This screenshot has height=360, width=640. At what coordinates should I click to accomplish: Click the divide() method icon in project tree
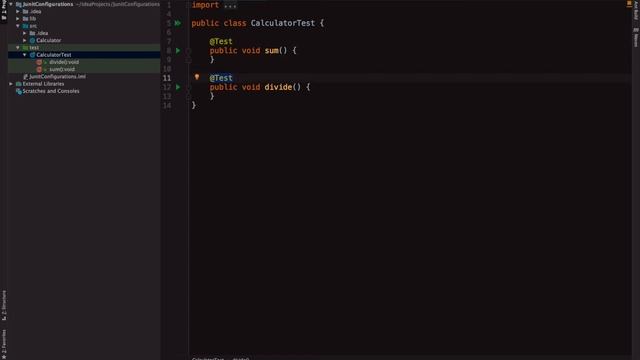coord(39,62)
